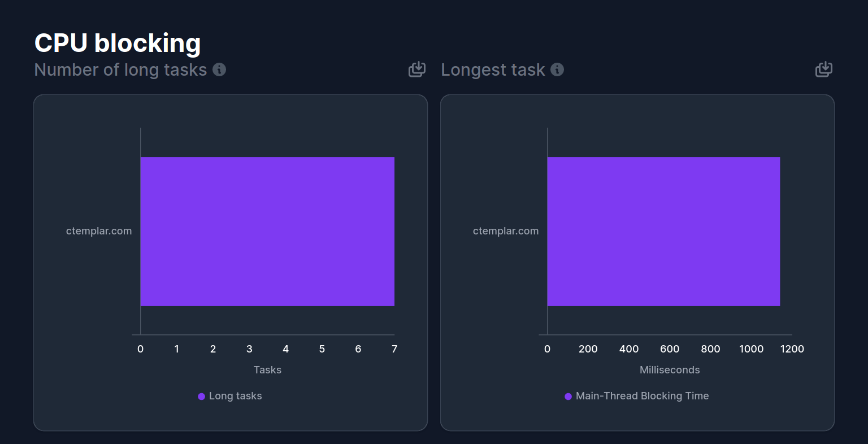The width and height of the screenshot is (868, 444).
Task: Toggle the Long tasks series visibility
Action: (230, 396)
